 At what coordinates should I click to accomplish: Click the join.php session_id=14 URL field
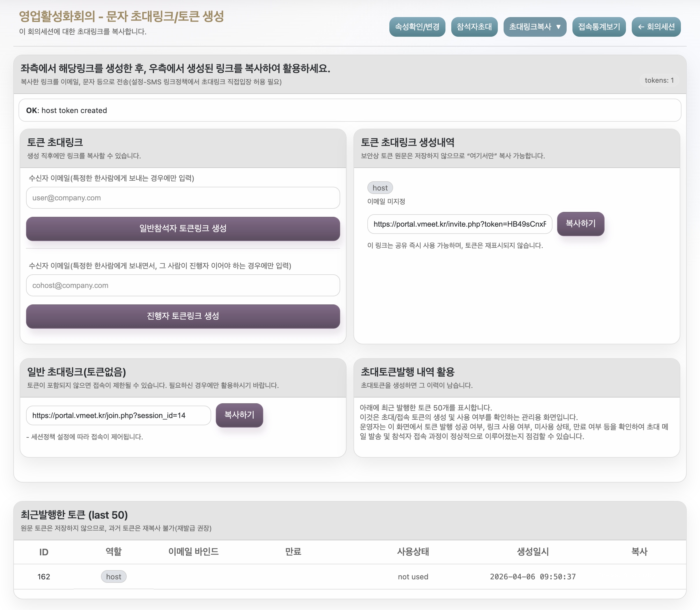coord(118,415)
